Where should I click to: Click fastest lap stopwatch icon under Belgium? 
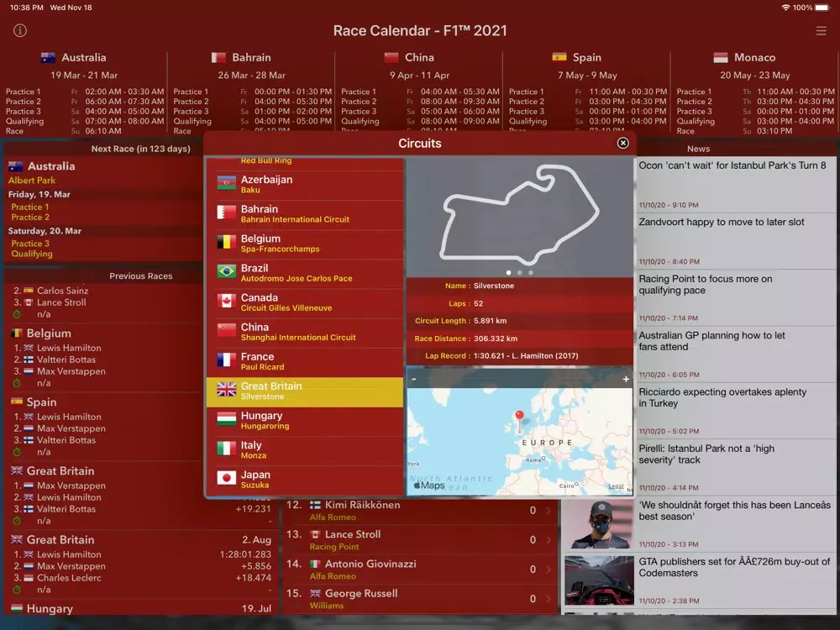(x=17, y=383)
